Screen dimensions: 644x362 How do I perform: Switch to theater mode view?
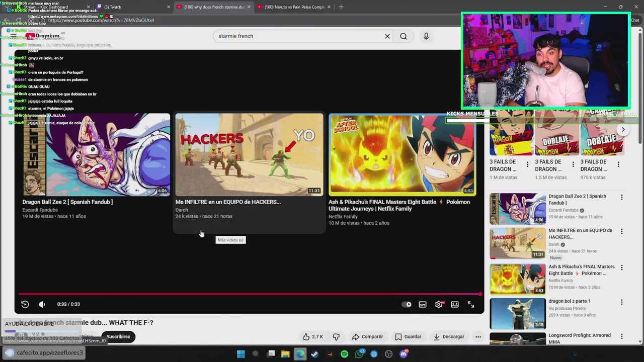click(x=455, y=304)
